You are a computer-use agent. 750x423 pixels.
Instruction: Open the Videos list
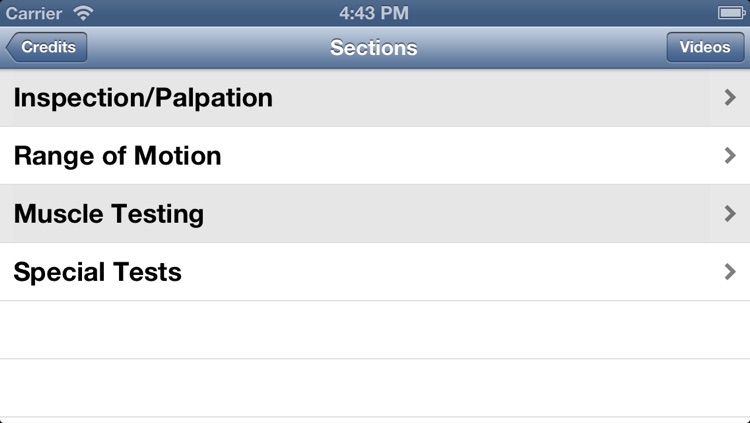[705, 47]
